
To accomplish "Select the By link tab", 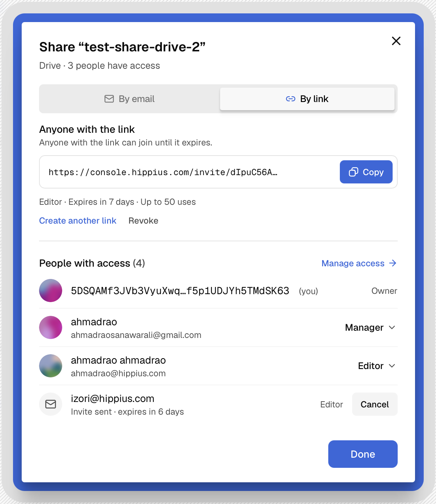I will click(x=307, y=99).
